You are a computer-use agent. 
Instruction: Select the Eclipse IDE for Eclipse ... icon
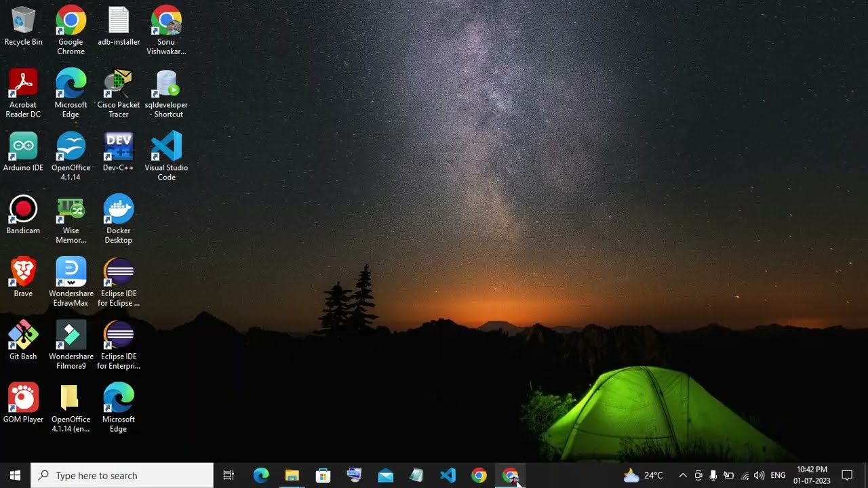tap(119, 283)
